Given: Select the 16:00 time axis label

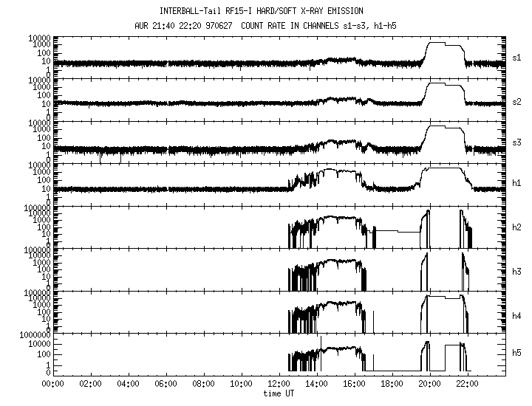Looking at the screenshot, I should [x=355, y=384].
